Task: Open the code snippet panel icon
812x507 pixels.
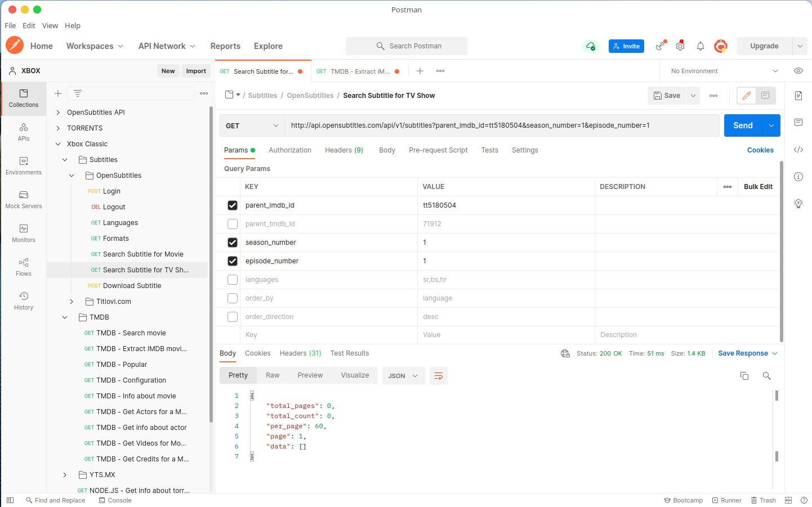Action: click(798, 150)
